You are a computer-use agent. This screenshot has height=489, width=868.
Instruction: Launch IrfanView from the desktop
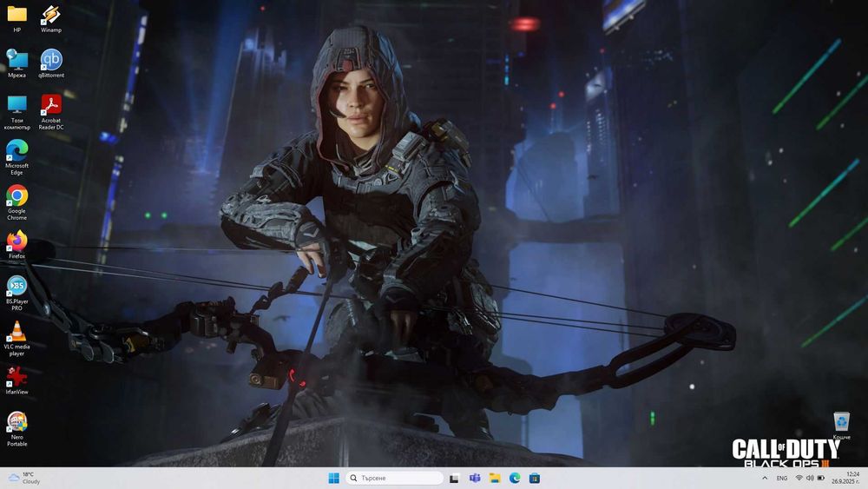click(16, 376)
